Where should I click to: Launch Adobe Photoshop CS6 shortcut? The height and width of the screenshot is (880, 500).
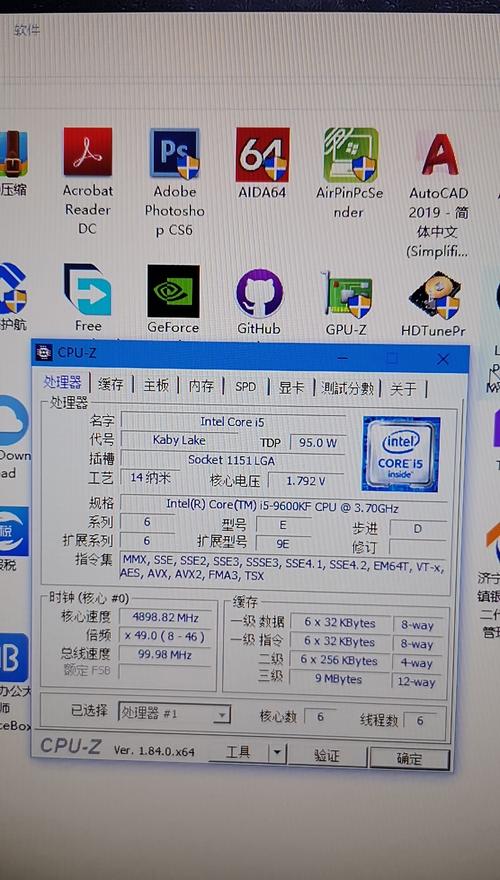pyautogui.click(x=175, y=153)
